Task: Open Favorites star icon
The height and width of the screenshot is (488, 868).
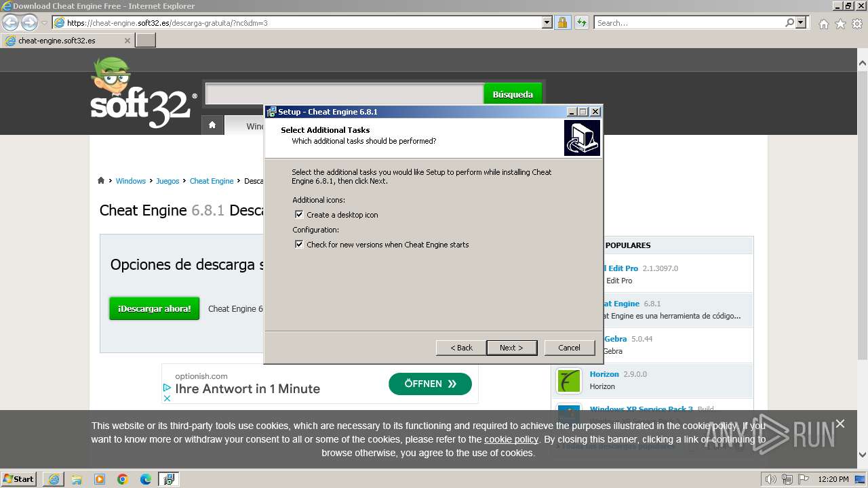Action: pos(840,24)
